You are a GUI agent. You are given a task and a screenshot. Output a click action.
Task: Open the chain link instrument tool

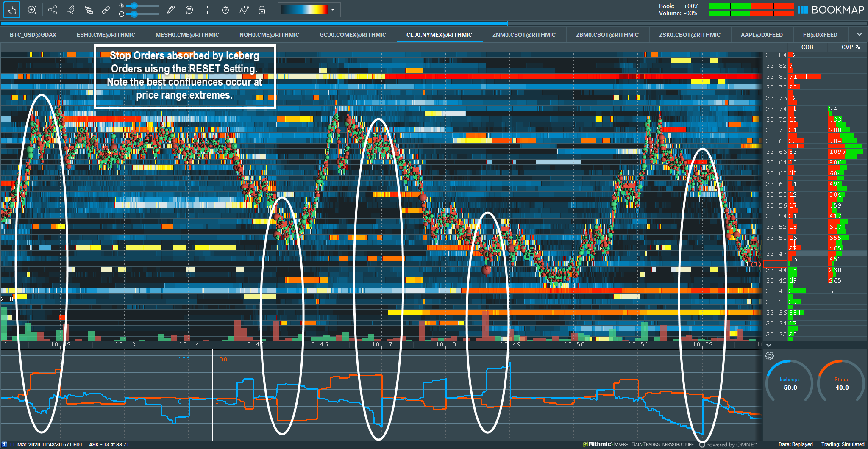coord(106,9)
